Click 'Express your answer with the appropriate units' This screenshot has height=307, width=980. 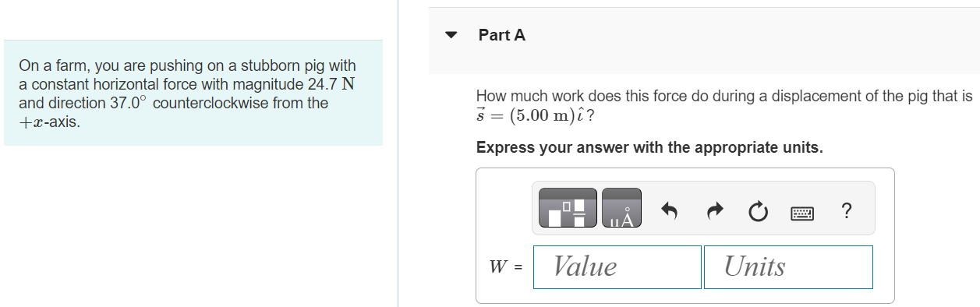tap(649, 147)
